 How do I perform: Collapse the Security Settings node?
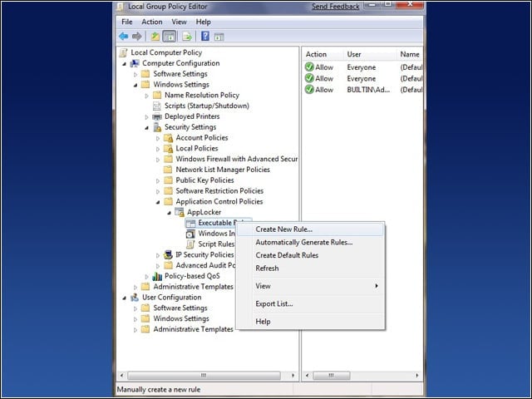146,128
